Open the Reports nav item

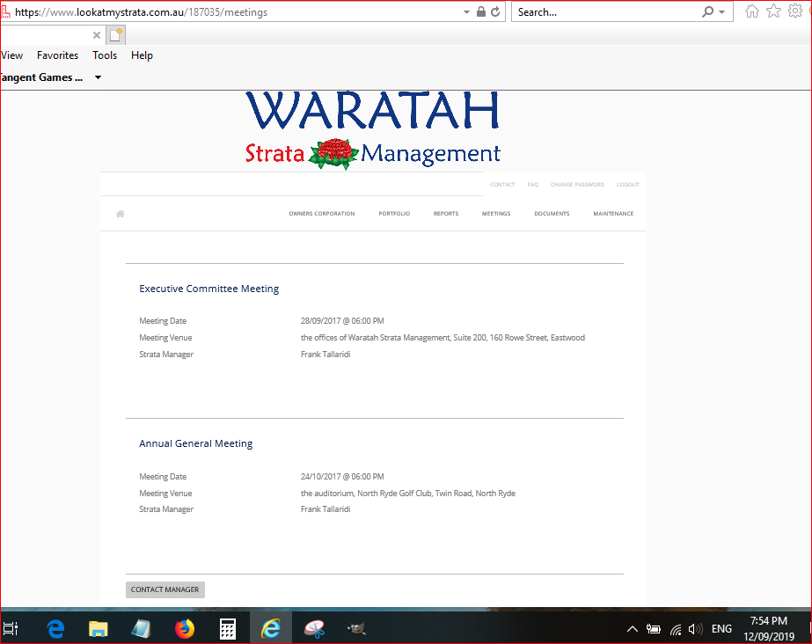click(446, 214)
